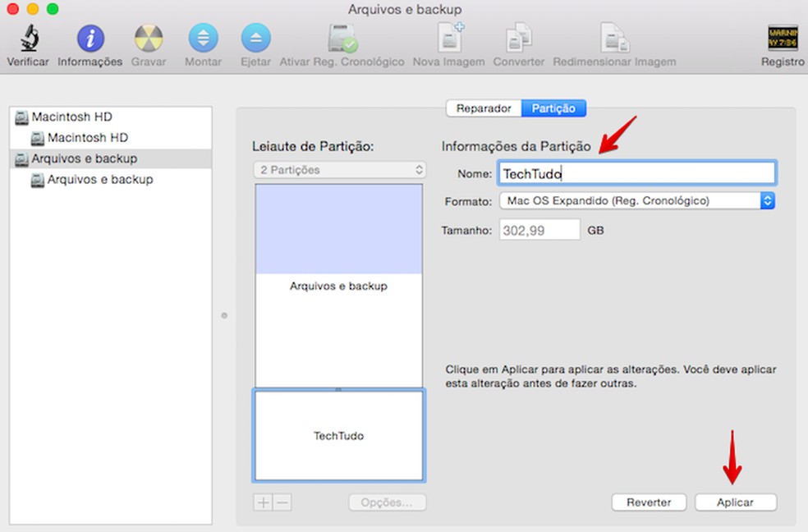Click the Reverter button
This screenshot has height=532, width=808.
[x=649, y=502]
